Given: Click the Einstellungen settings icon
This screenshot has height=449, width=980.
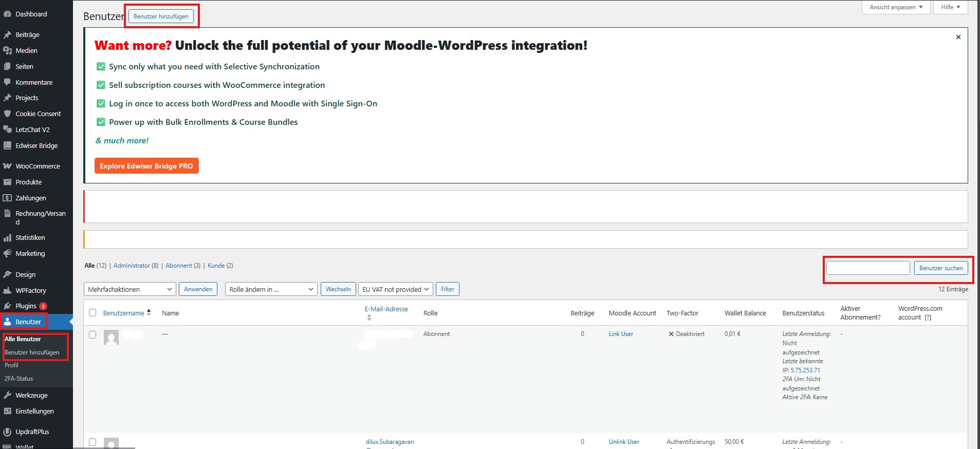Looking at the screenshot, I should click(7, 411).
